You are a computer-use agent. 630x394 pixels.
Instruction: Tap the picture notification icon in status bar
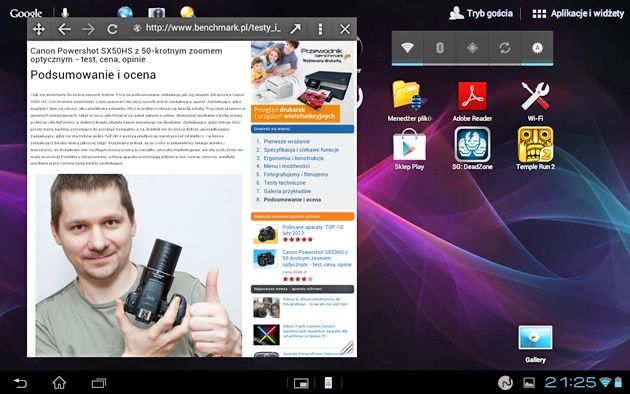(529, 383)
